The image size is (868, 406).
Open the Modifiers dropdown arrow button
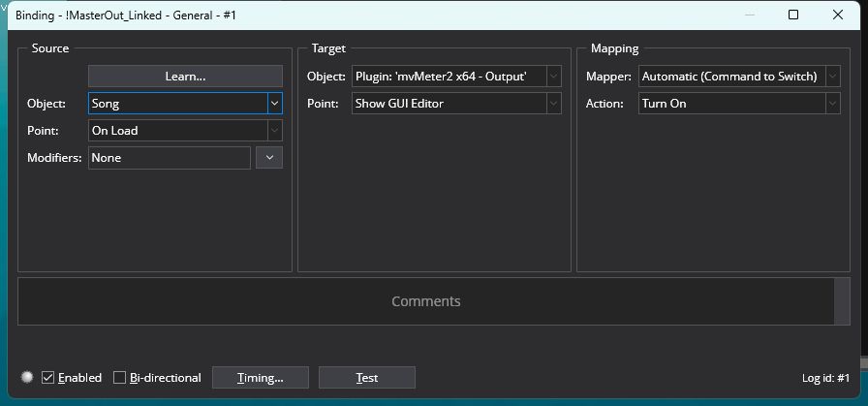(269, 157)
